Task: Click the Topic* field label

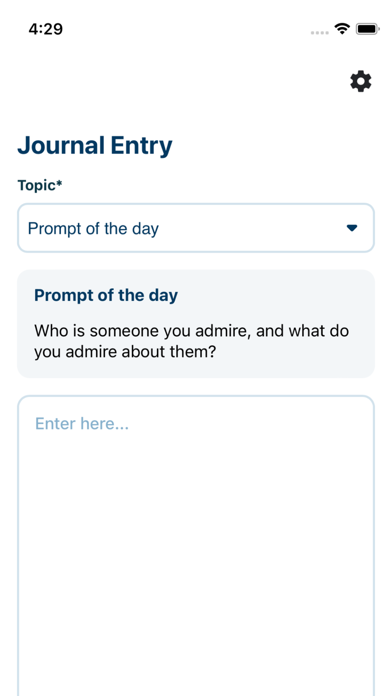Action: point(40,186)
